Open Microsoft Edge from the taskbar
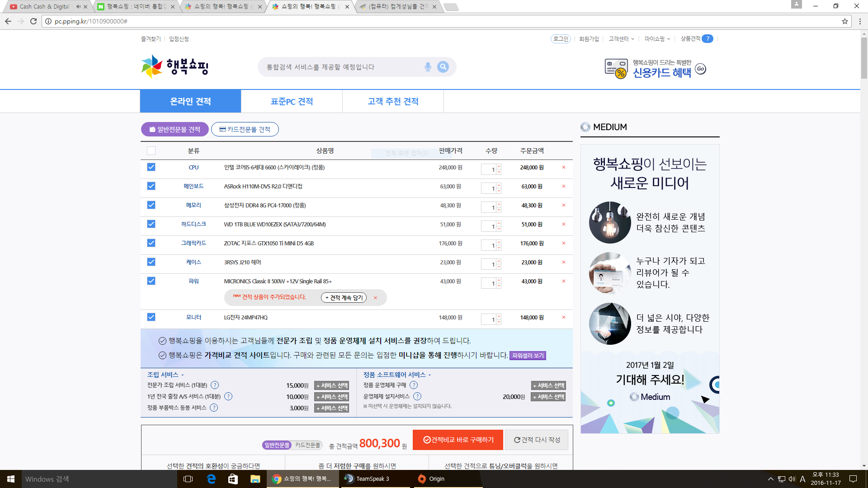868x488 pixels. 211,479
